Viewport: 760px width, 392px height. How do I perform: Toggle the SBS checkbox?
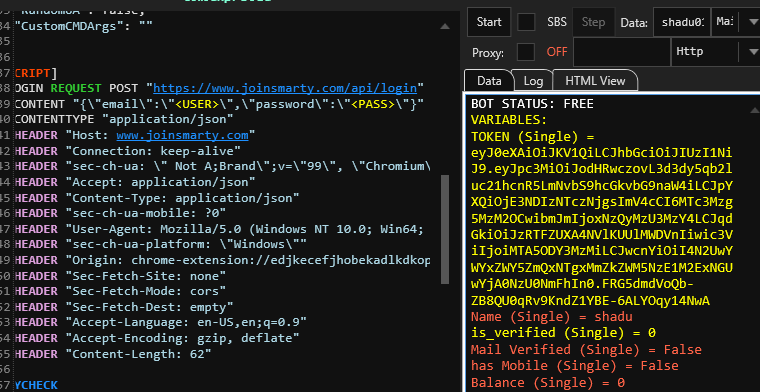point(526,22)
